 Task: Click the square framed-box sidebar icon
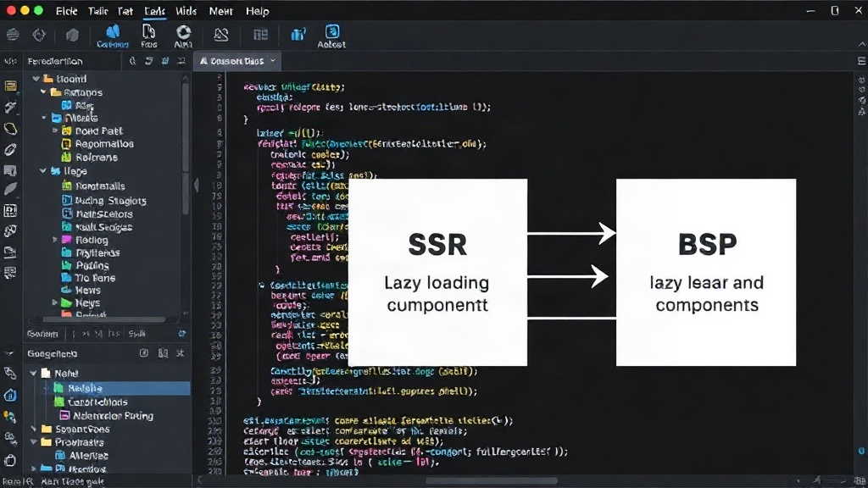[10, 211]
